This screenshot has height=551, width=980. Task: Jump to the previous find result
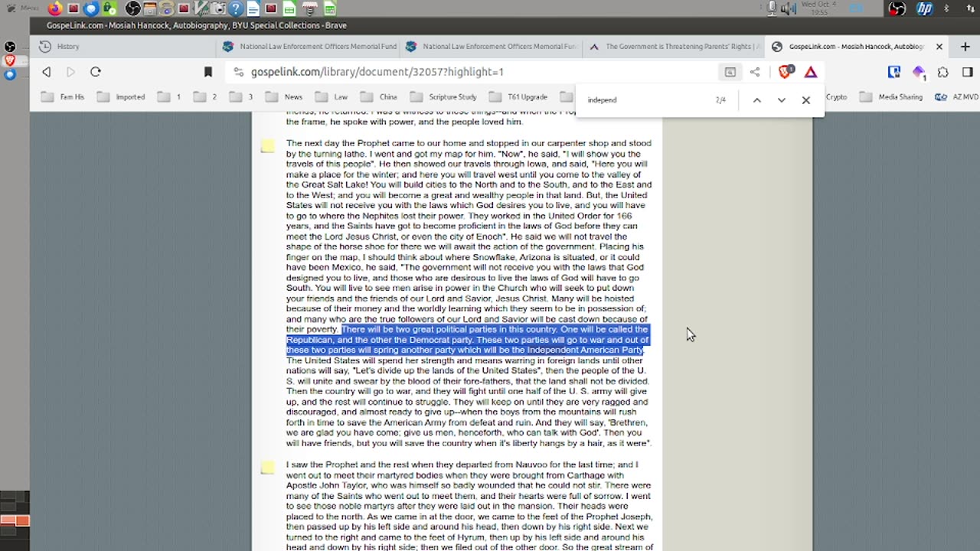tap(756, 100)
